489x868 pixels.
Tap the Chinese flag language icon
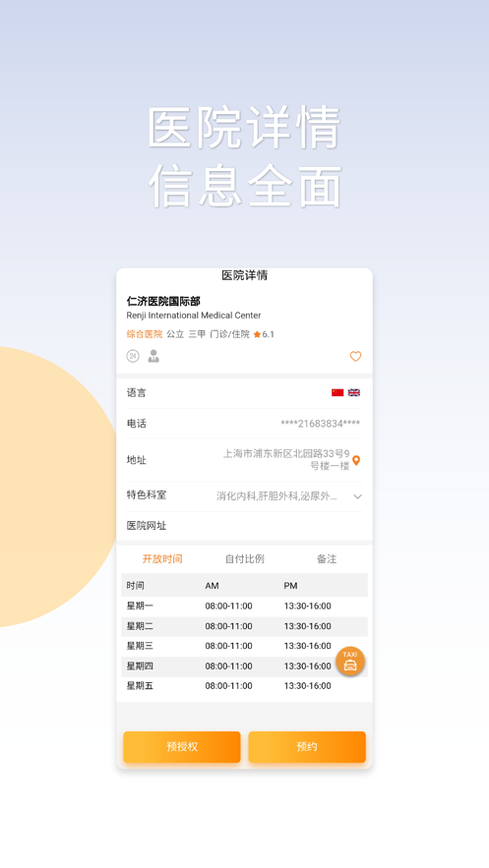tap(337, 392)
